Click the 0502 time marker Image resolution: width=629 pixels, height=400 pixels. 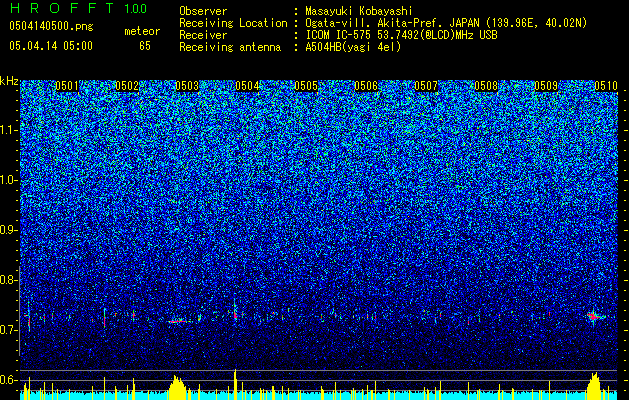click(127, 86)
